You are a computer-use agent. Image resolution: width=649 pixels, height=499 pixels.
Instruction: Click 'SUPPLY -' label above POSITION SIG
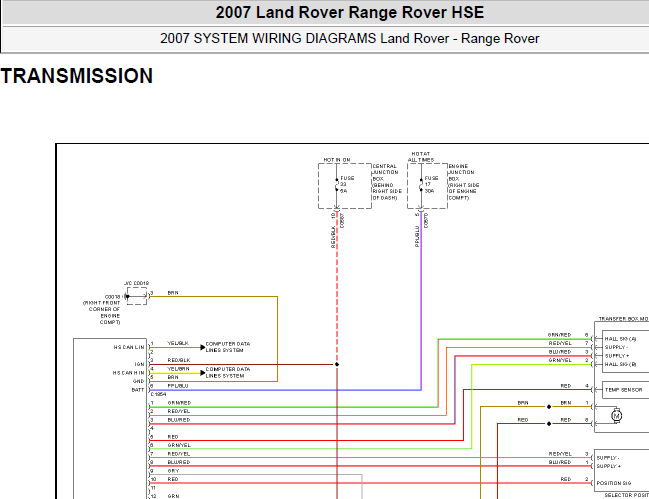[x=608, y=458]
